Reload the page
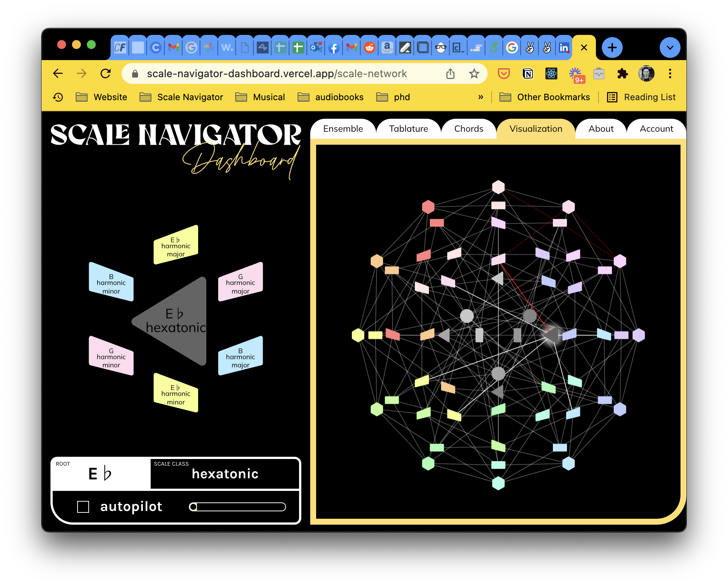The height and width of the screenshot is (587, 728). [x=105, y=73]
